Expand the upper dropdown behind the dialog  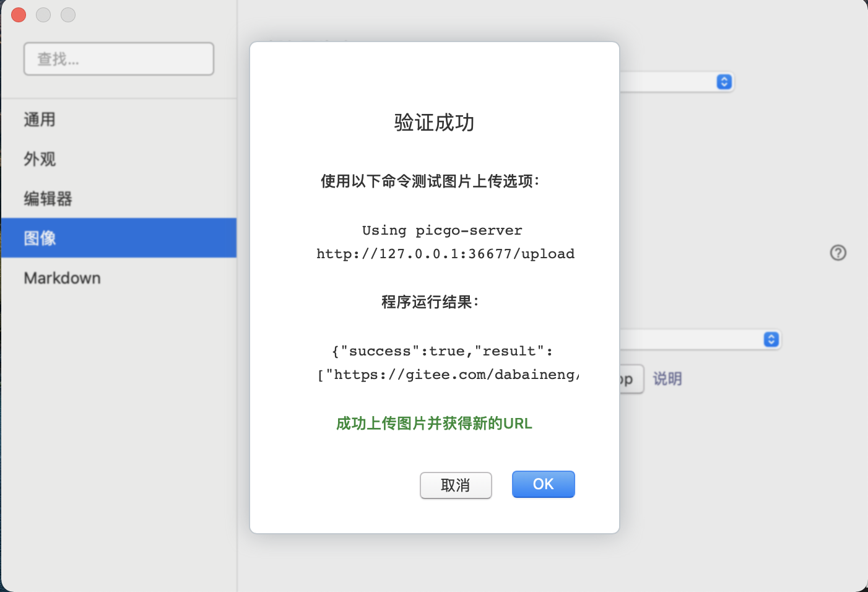(x=724, y=82)
